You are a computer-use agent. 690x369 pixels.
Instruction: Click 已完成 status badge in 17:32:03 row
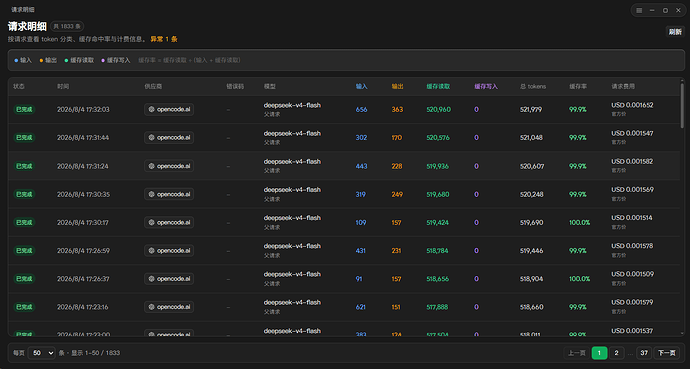pos(24,110)
